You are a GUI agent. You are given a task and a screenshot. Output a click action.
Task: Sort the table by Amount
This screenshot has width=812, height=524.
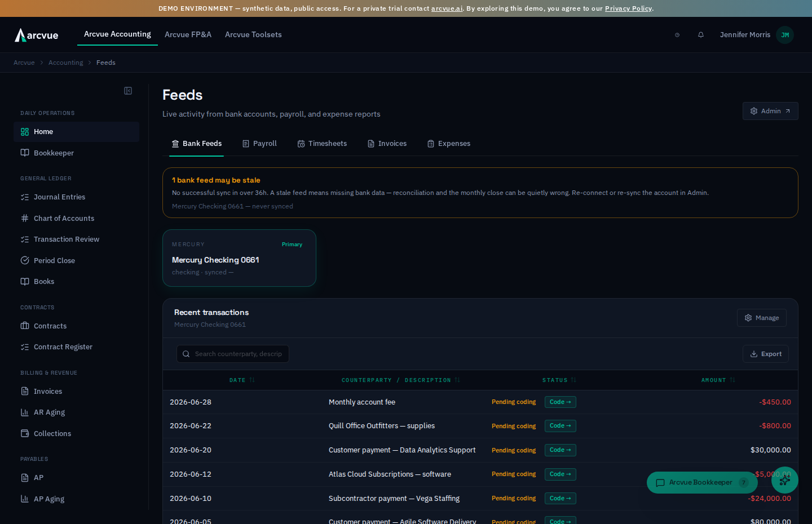click(718, 380)
